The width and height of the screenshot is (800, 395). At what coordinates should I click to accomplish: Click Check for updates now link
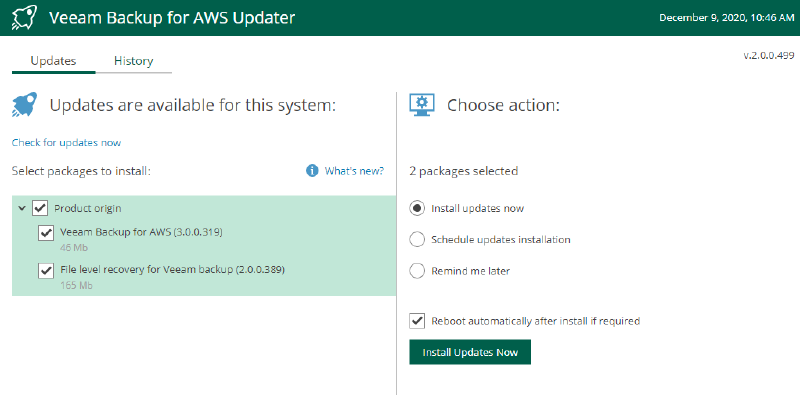(66, 142)
